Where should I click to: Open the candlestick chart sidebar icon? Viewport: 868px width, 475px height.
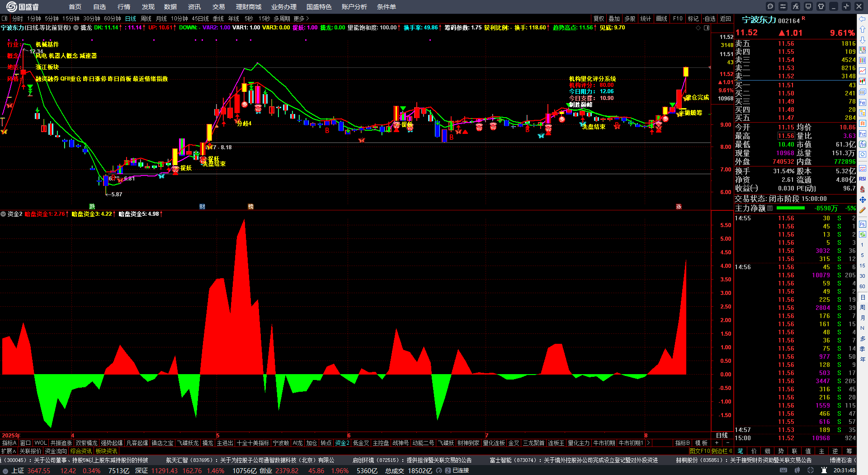863,81
